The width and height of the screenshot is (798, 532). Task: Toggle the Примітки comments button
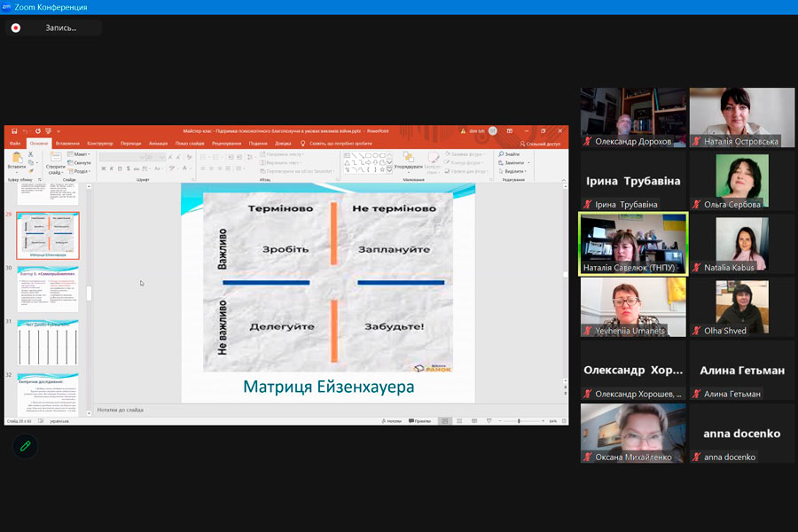click(x=420, y=421)
